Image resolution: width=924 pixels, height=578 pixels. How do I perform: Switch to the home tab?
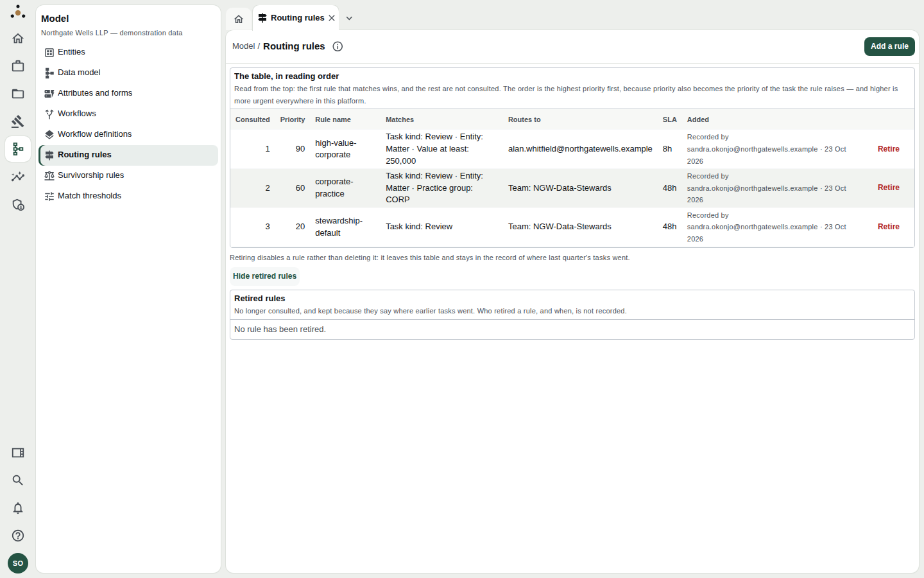[239, 19]
